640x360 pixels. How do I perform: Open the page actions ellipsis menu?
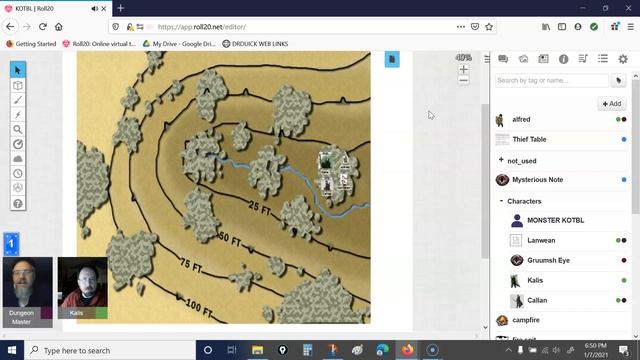click(461, 27)
